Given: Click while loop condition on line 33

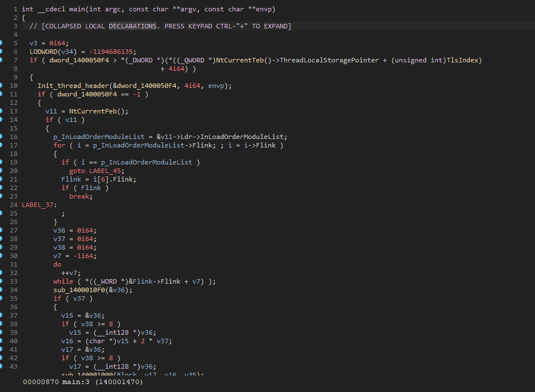Looking at the screenshot, I should pos(134,281).
